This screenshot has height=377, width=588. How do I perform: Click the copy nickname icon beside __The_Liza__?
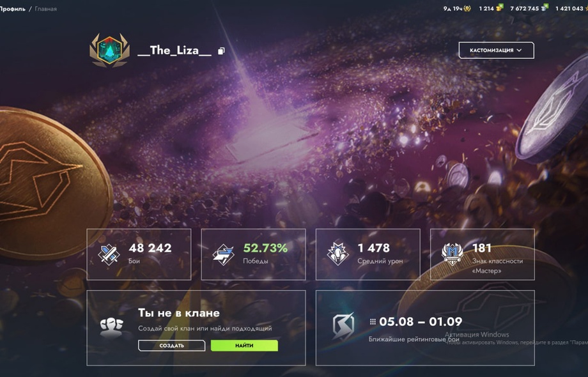click(221, 50)
